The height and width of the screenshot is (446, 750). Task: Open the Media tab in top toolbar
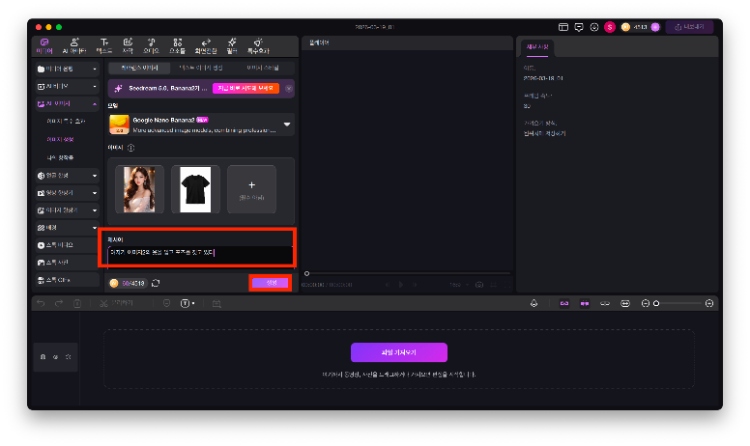pyautogui.click(x=44, y=45)
